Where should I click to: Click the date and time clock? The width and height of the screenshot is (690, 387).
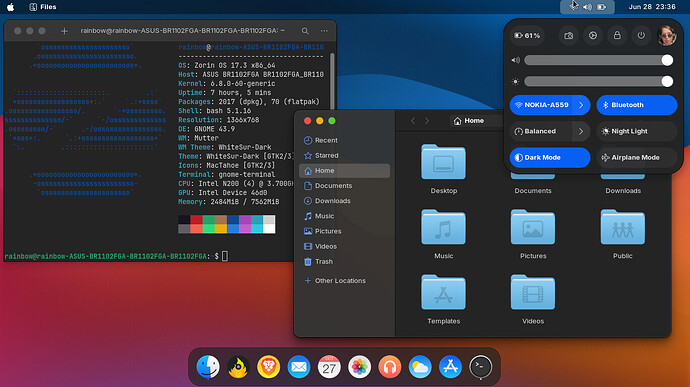coord(652,7)
